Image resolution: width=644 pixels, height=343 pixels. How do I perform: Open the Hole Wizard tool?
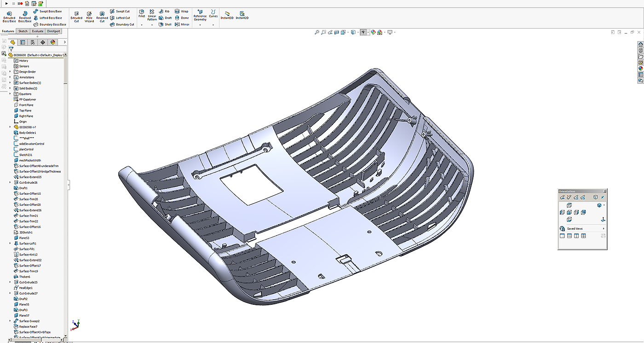pyautogui.click(x=89, y=17)
